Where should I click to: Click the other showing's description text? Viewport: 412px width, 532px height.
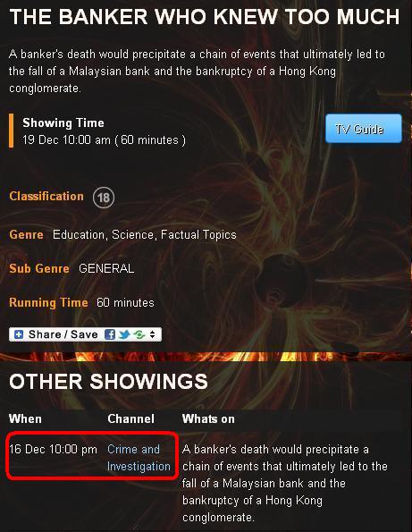tap(285, 483)
